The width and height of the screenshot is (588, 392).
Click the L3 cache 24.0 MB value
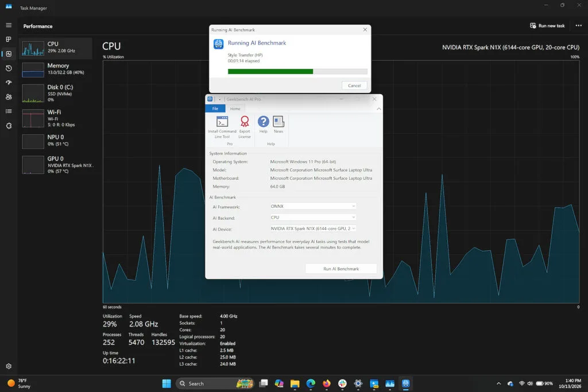227,364
